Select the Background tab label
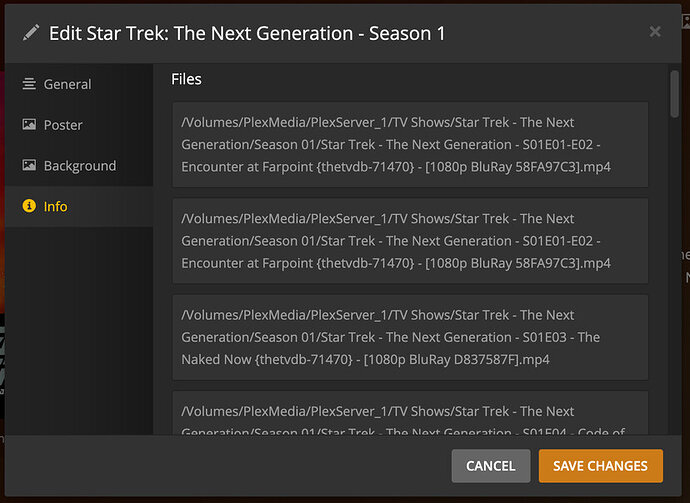The height and width of the screenshot is (503, 690). point(80,166)
